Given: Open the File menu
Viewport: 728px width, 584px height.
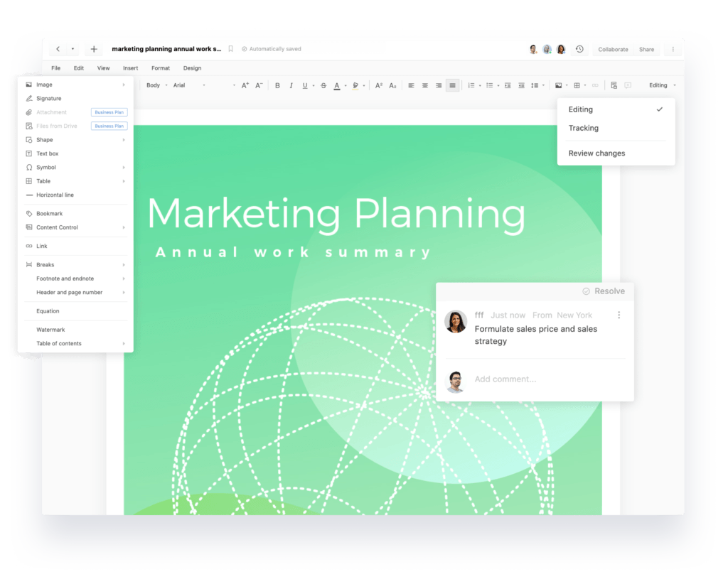Looking at the screenshot, I should click(x=55, y=68).
